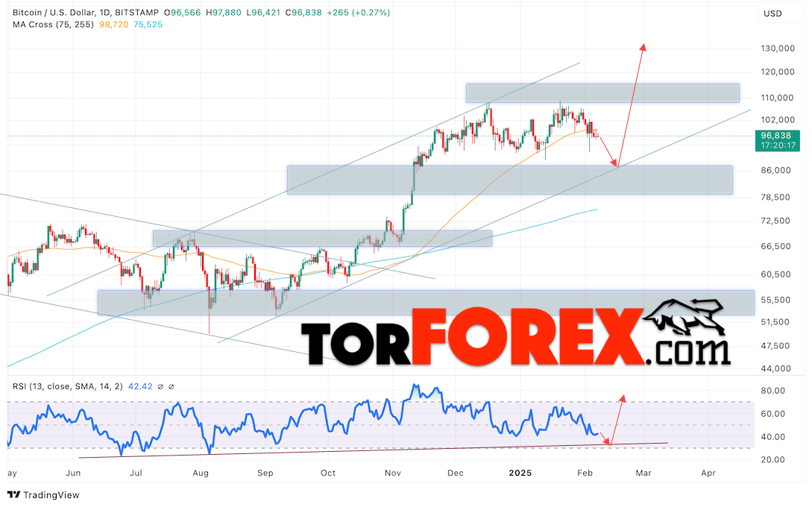The height and width of the screenshot is (507, 812).
Task: Click the red upward arrowhead in RSI pane
Action: [x=623, y=396]
